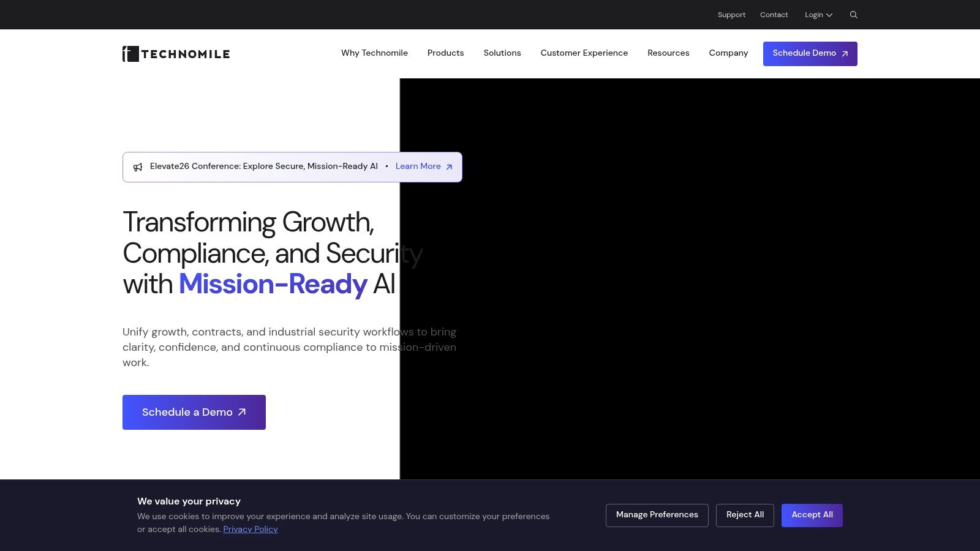Open the Customer Experience menu
980x551 pixels.
pos(584,53)
